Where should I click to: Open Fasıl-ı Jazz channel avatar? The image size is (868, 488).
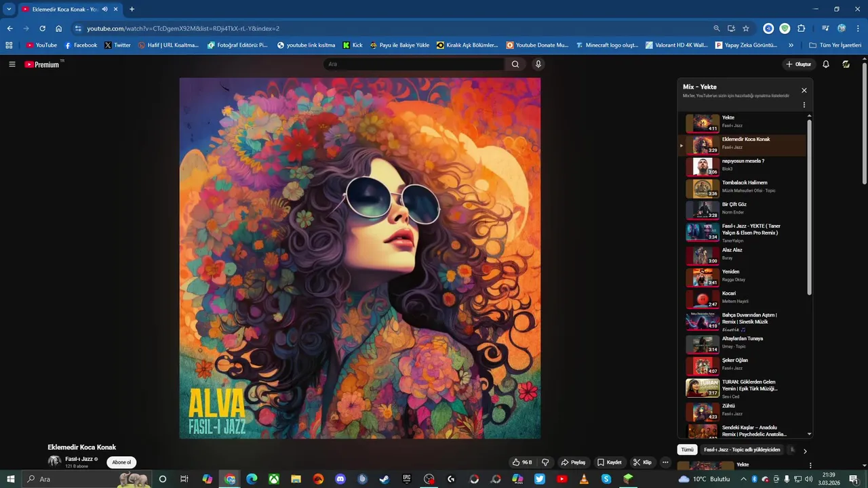coord(54,462)
